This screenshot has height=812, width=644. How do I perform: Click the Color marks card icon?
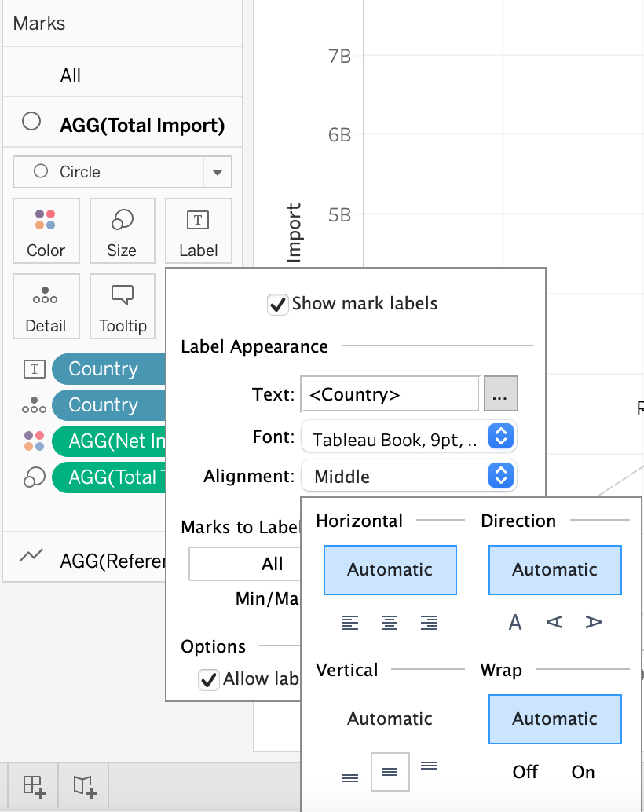pyautogui.click(x=46, y=230)
